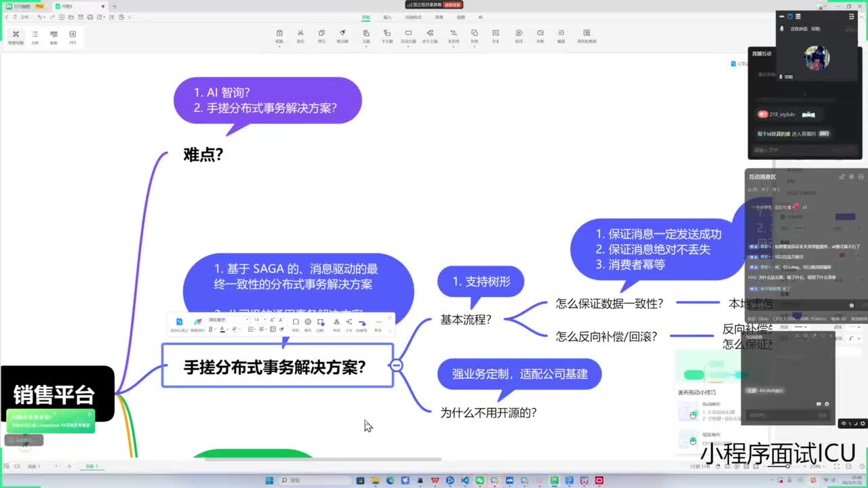Close the green promo popup at bottom-left

pos(89,414)
